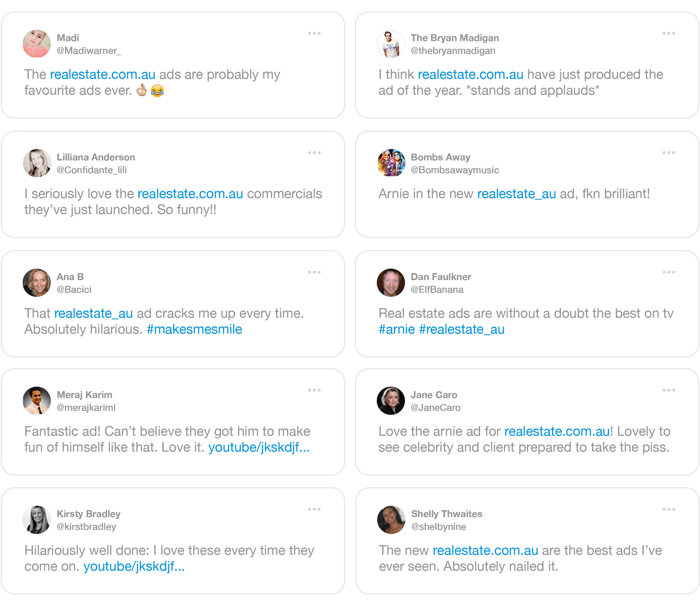
Task: Open Shelly Thwaites' profile name
Action: (447, 514)
